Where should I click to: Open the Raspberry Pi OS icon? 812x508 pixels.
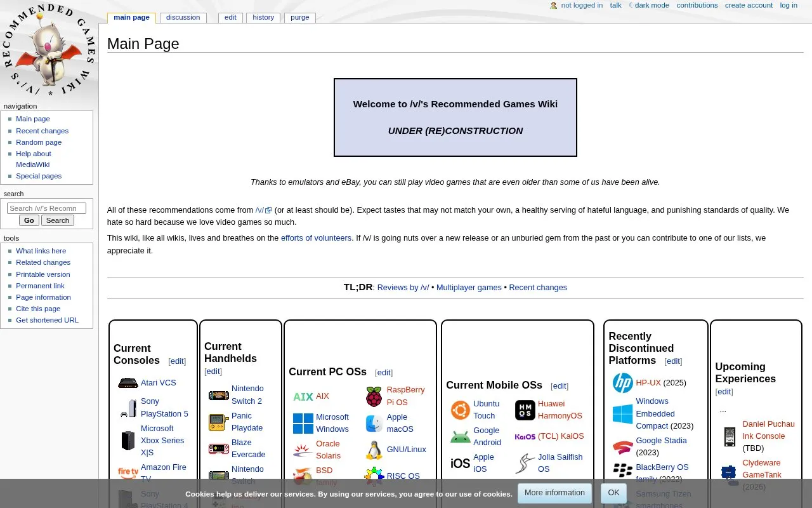374,396
